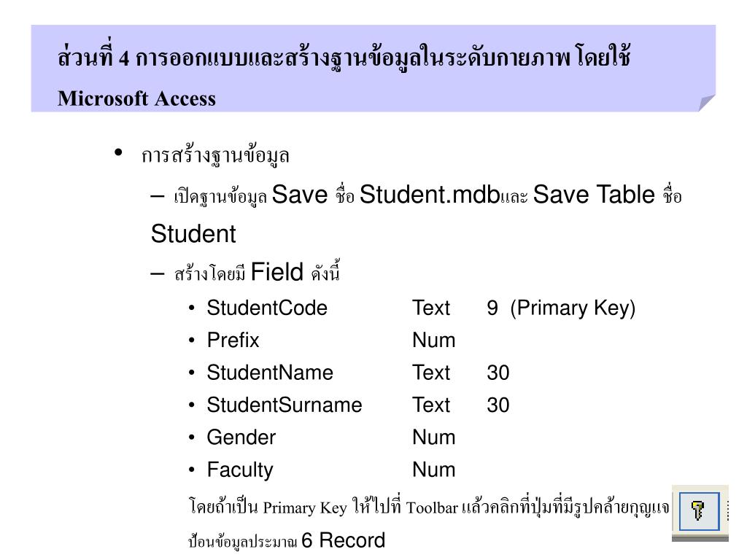747x560 pixels.
Task: Select the size 30 beside StudentName
Action: [x=498, y=373]
